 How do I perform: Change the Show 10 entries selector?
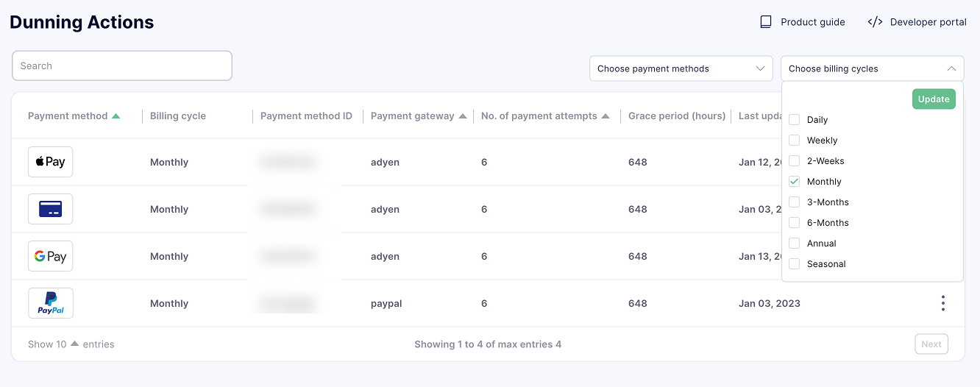[71, 344]
